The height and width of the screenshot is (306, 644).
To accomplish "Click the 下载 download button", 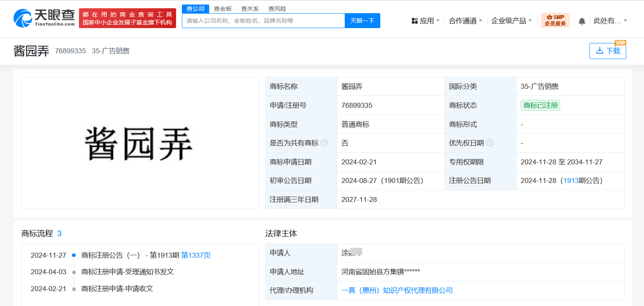I will [x=607, y=51].
